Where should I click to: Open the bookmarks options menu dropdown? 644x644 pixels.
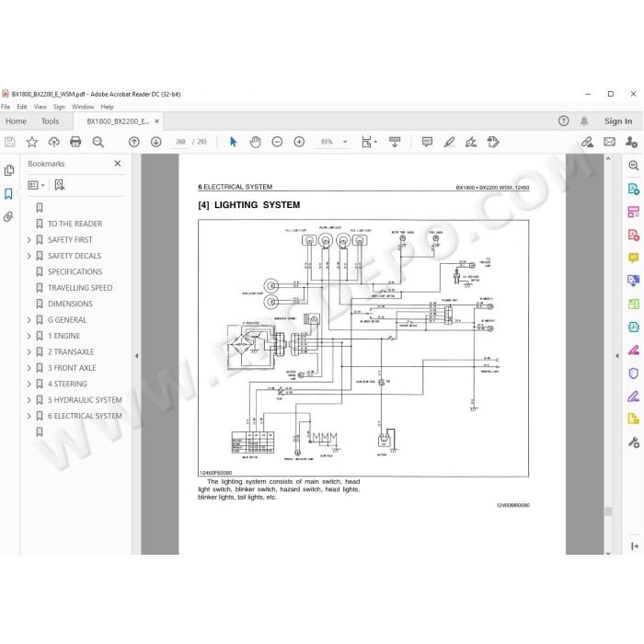36,185
